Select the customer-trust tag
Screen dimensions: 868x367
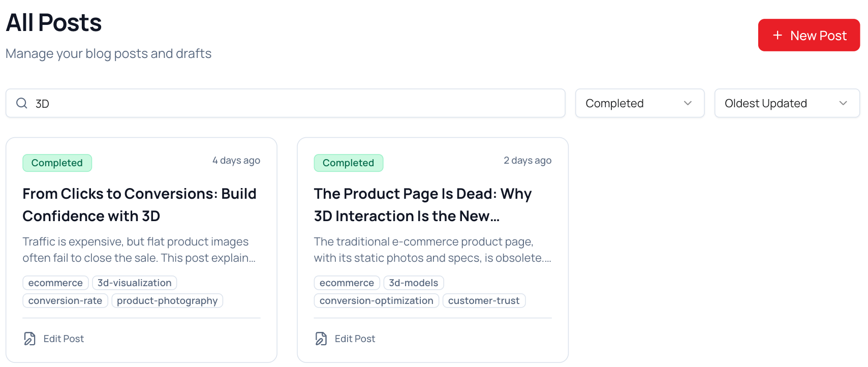coord(483,300)
